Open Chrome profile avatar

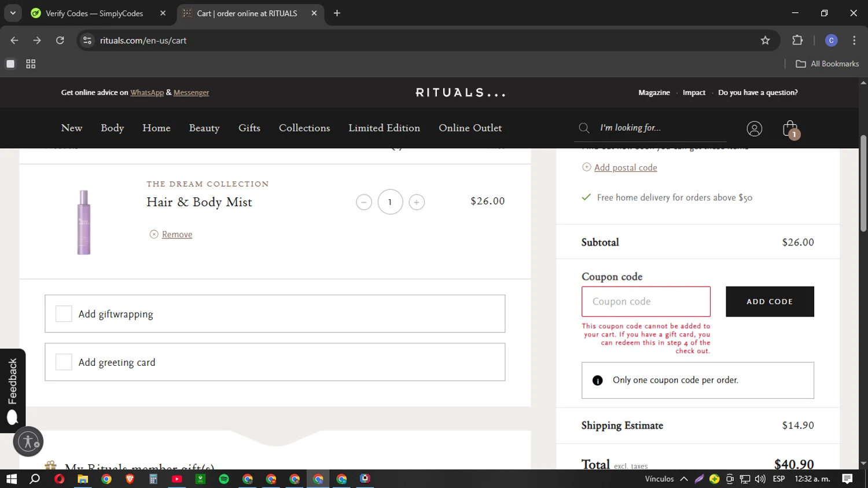(x=832, y=41)
